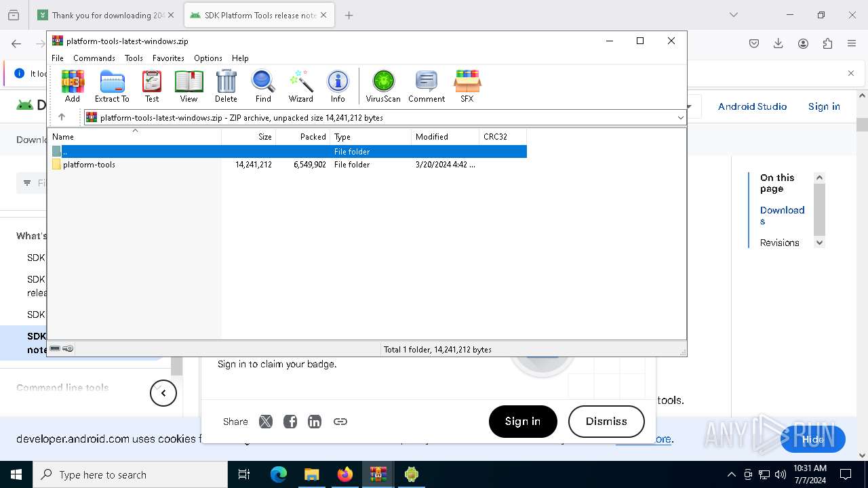The height and width of the screenshot is (488, 868).
Task: Launch the Wizard tool
Action: 300,86
